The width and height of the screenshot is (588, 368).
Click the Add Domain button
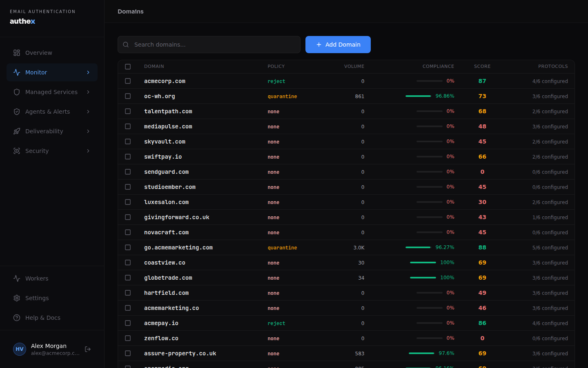pos(338,45)
